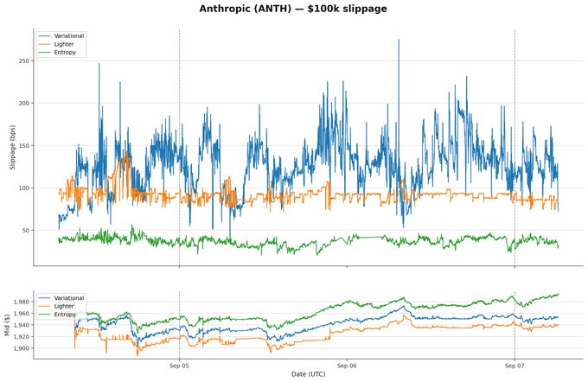
Task: Click the '1,980' mid price tick label
Action: (22, 302)
